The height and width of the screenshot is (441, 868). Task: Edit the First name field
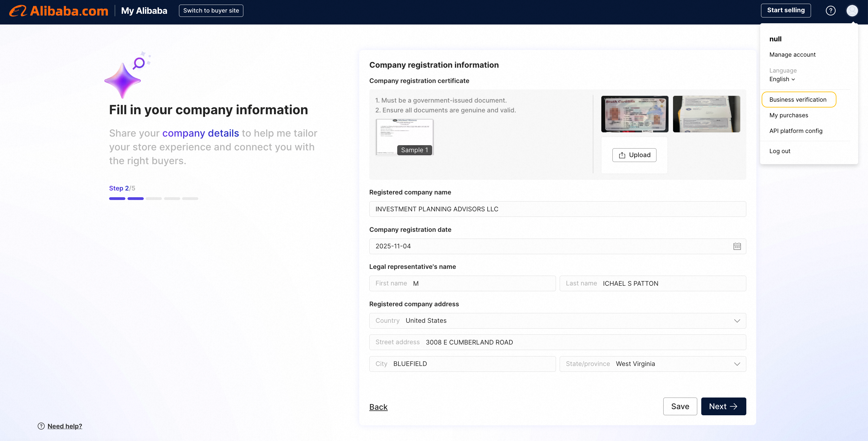coord(462,284)
